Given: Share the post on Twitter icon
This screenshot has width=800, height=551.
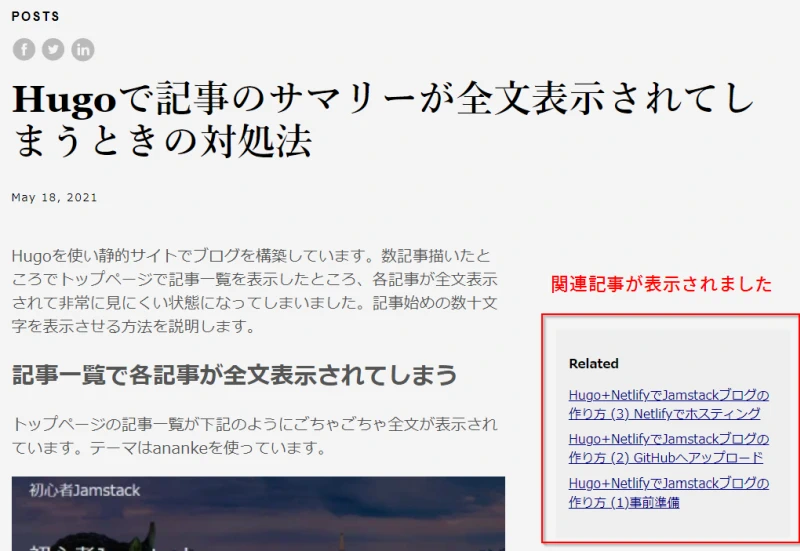Looking at the screenshot, I should [x=53, y=49].
